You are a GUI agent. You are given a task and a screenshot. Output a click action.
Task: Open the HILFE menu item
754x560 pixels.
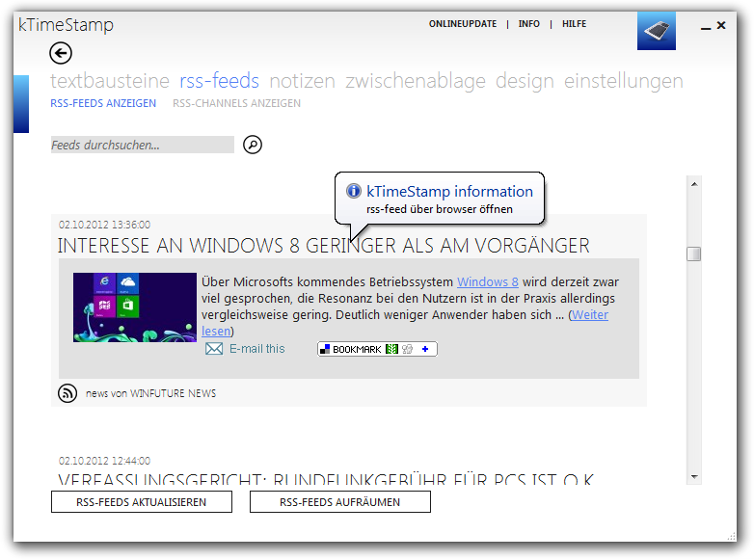tap(574, 24)
